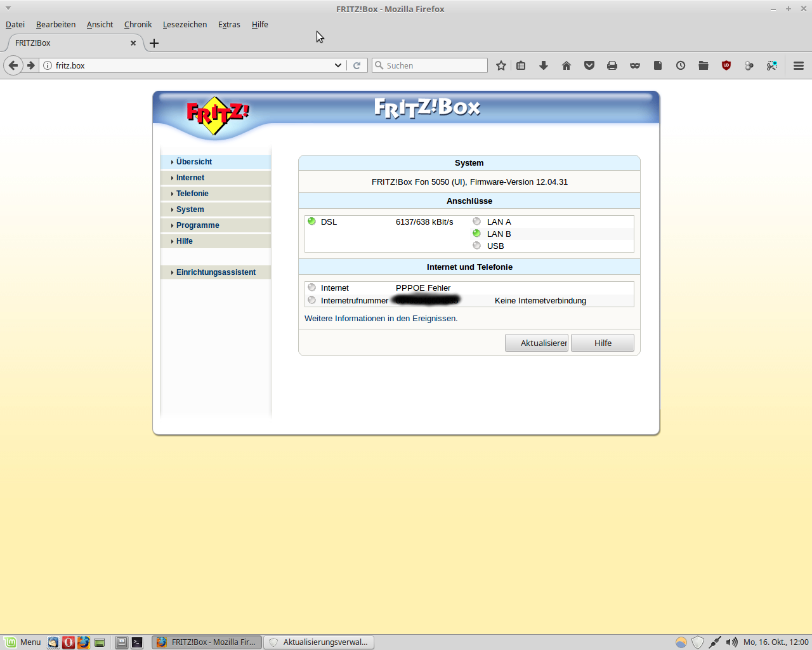Bookmark this page with the star icon
This screenshot has width=812, height=650.
(501, 65)
